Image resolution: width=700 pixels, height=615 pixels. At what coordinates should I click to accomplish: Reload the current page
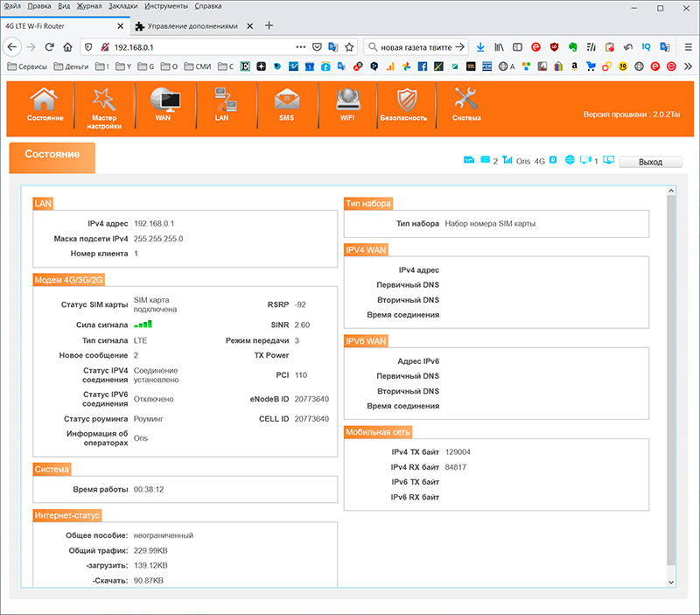coord(49,46)
